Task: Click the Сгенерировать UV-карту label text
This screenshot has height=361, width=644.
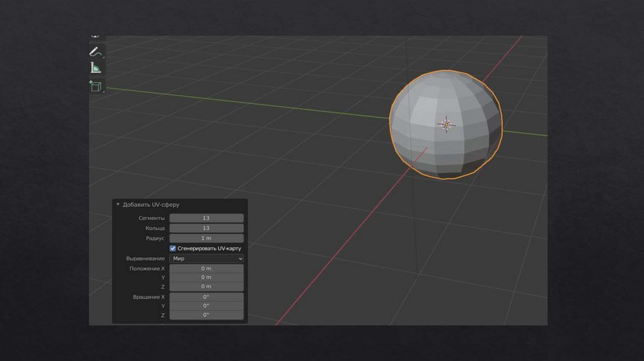Action: 209,248
